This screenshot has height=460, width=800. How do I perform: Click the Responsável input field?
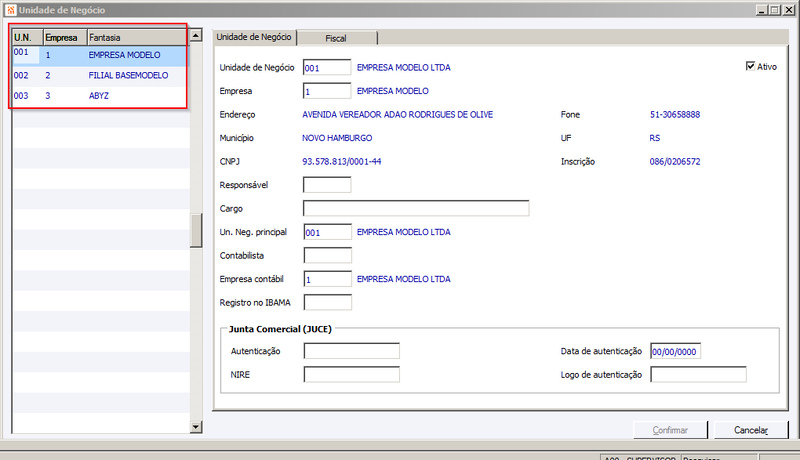[327, 185]
